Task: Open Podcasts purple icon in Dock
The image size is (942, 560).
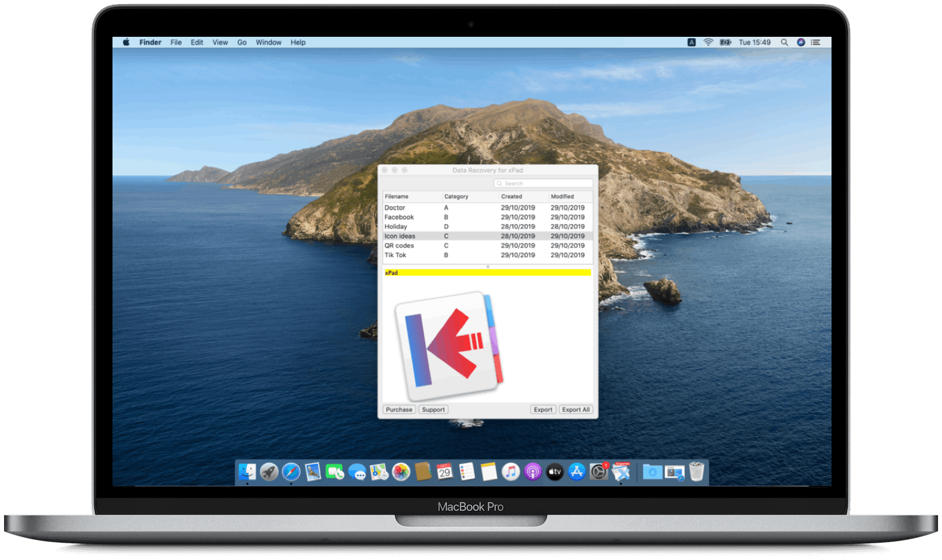Action: click(532, 472)
